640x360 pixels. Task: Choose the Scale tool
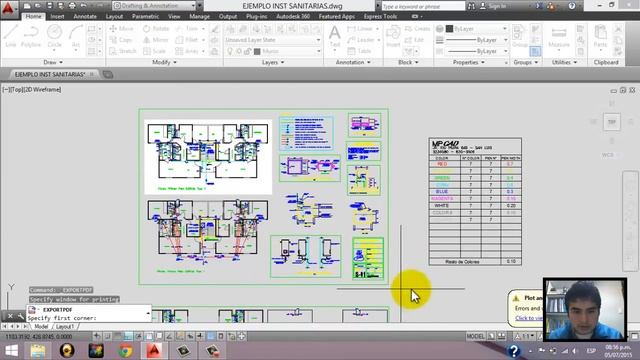pos(154,51)
